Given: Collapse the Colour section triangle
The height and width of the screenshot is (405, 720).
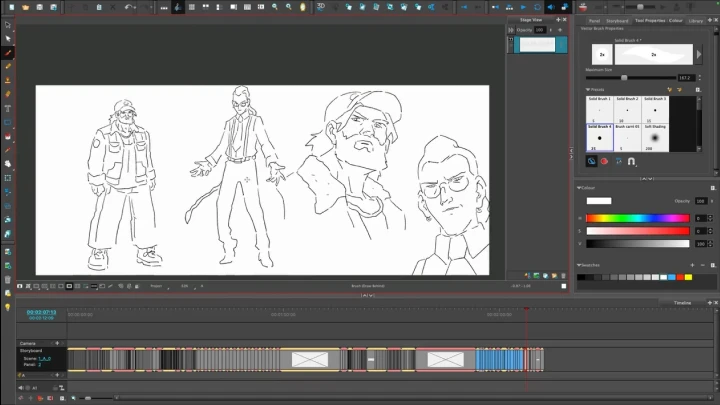Looking at the screenshot, I should click(579, 187).
